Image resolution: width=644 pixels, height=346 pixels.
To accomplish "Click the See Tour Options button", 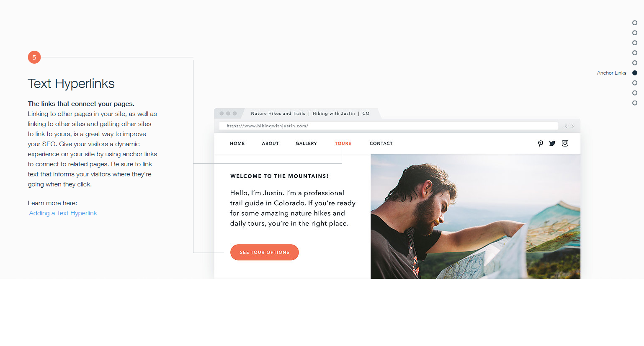I will [265, 252].
